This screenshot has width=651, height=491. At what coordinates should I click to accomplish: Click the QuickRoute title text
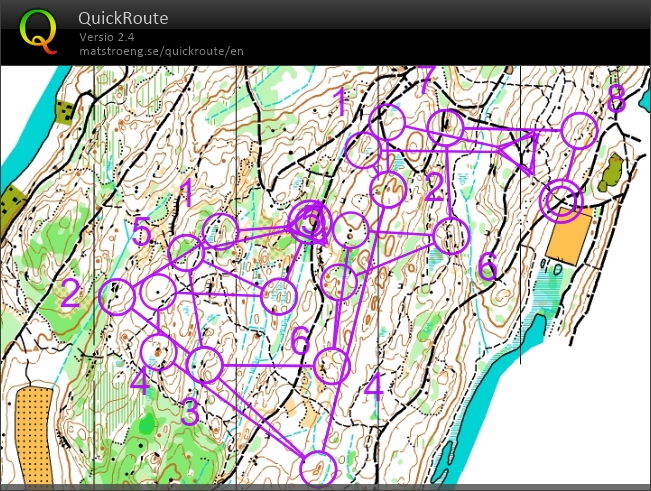[x=123, y=18]
